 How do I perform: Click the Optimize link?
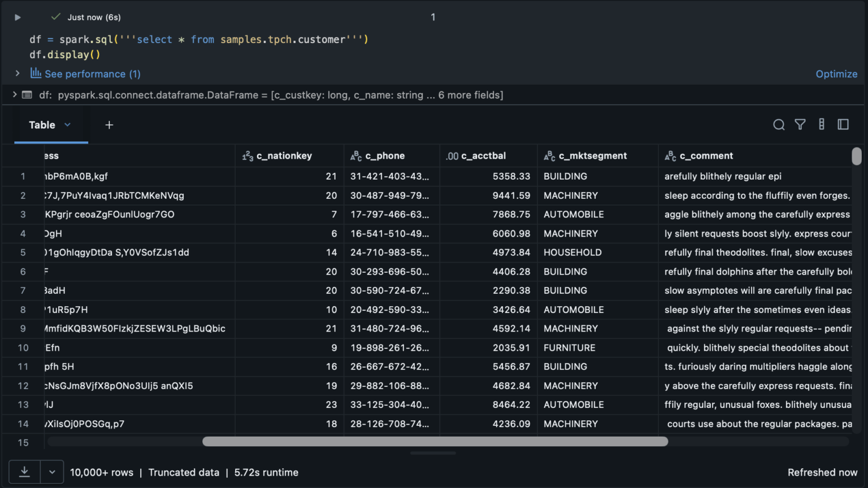click(x=836, y=74)
